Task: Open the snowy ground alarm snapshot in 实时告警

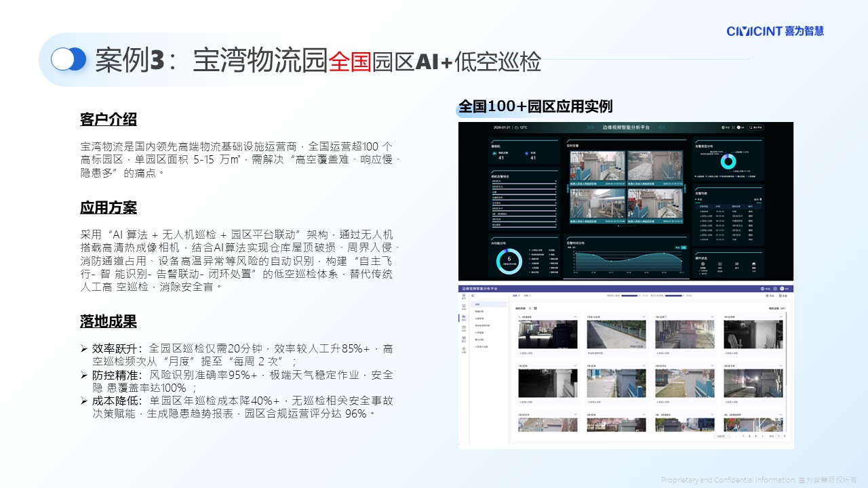Action: [x=655, y=165]
